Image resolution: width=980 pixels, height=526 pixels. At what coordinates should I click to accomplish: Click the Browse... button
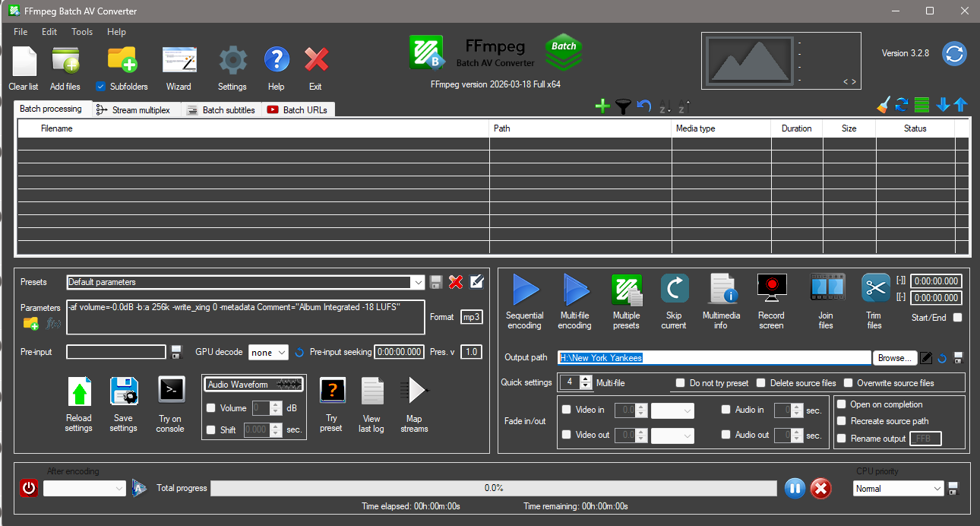(x=894, y=358)
